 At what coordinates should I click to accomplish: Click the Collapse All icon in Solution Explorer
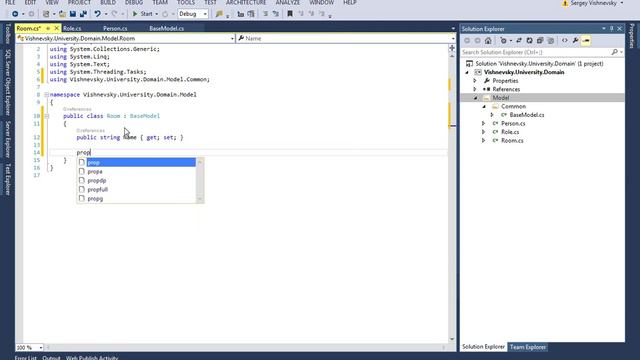540,40
